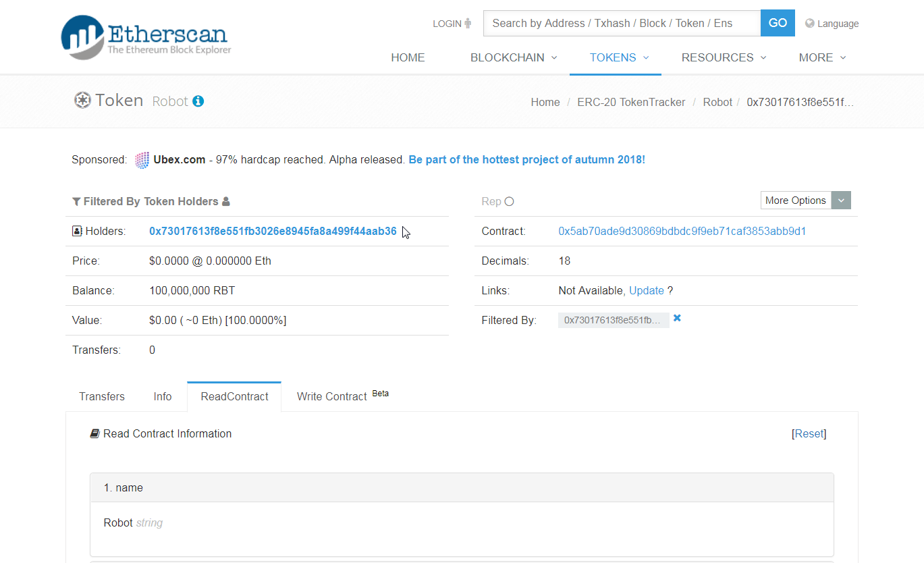This screenshot has width=924, height=563.
Task: Remove the Filtered By address filter
Action: click(677, 317)
